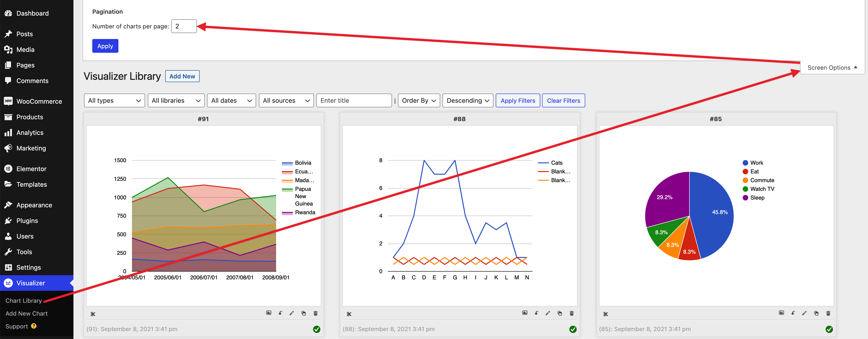Click the Apply pagination button
Viewport: 868px width, 339px height.
coord(105,46)
